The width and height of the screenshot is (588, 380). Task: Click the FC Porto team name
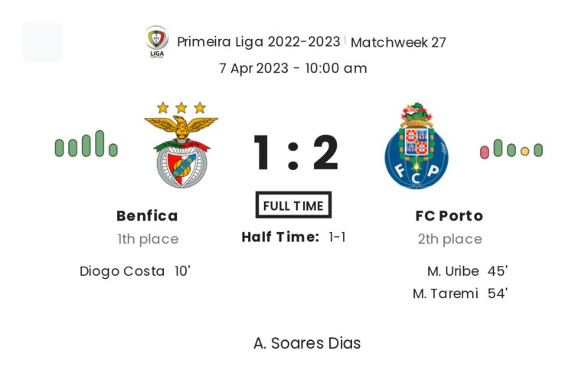tap(449, 216)
